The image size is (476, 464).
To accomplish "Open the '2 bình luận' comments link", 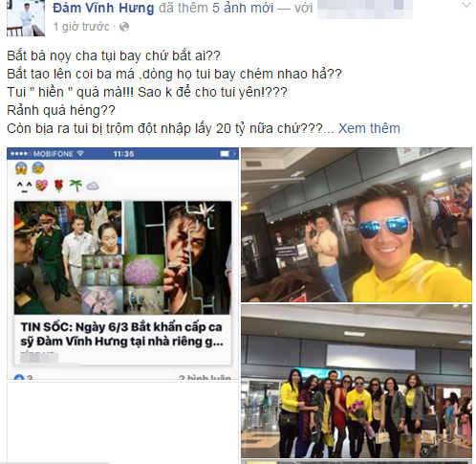I will tap(205, 377).
